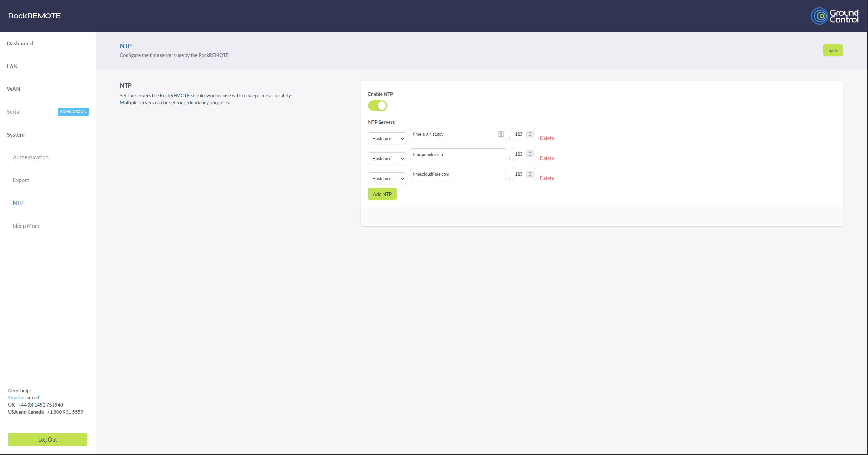Open Sleep Mode settings
This screenshot has height=455, width=868.
point(27,226)
